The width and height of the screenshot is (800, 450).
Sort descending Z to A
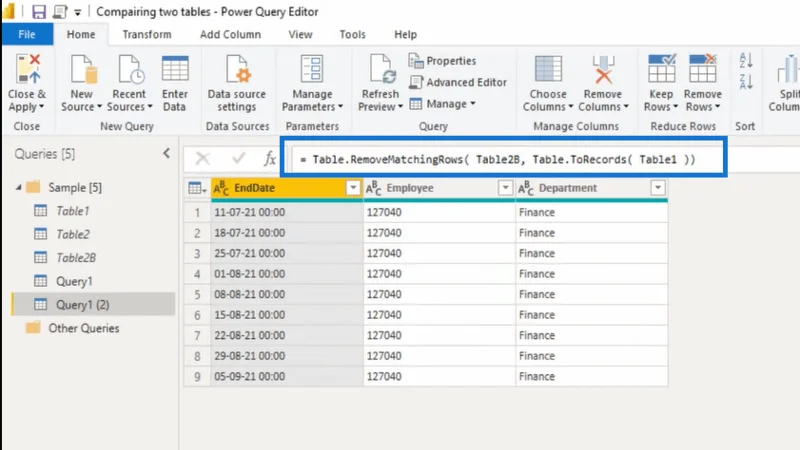746,81
